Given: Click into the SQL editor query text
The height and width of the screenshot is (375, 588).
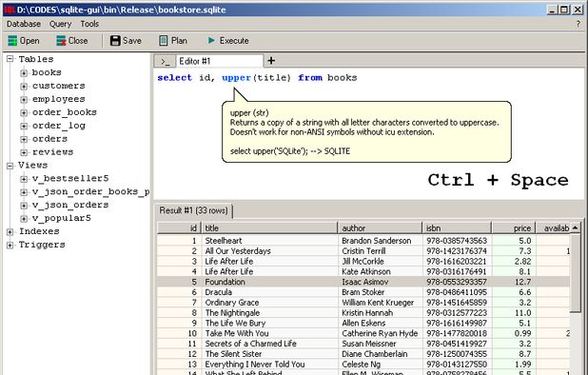Looking at the screenshot, I should [257, 78].
